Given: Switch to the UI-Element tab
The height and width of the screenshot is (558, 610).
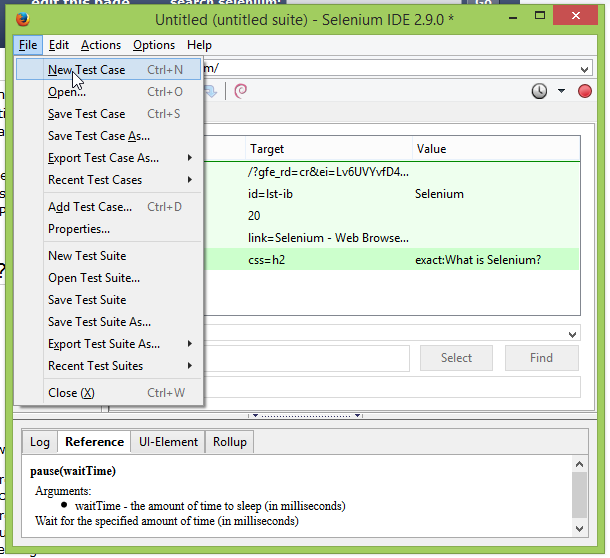Looking at the screenshot, I should click(x=168, y=442).
